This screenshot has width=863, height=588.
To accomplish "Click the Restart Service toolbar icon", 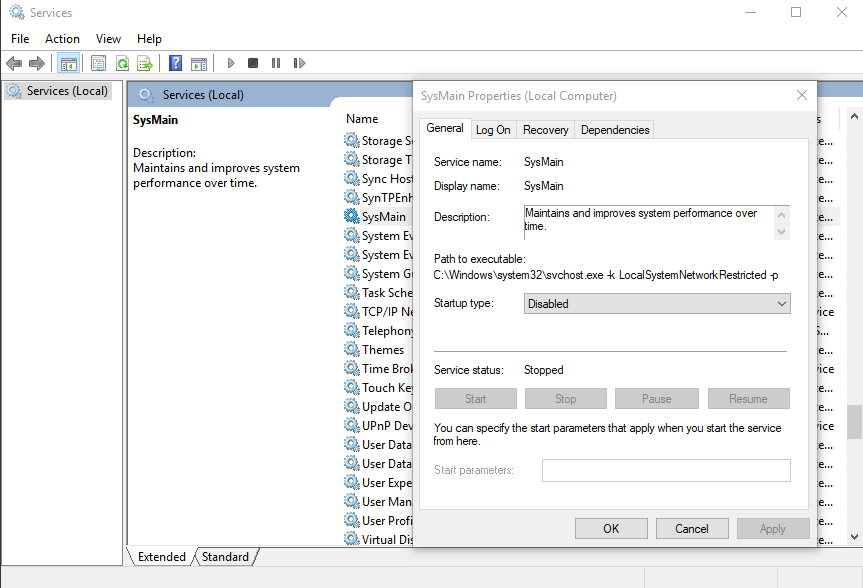I will click(299, 63).
